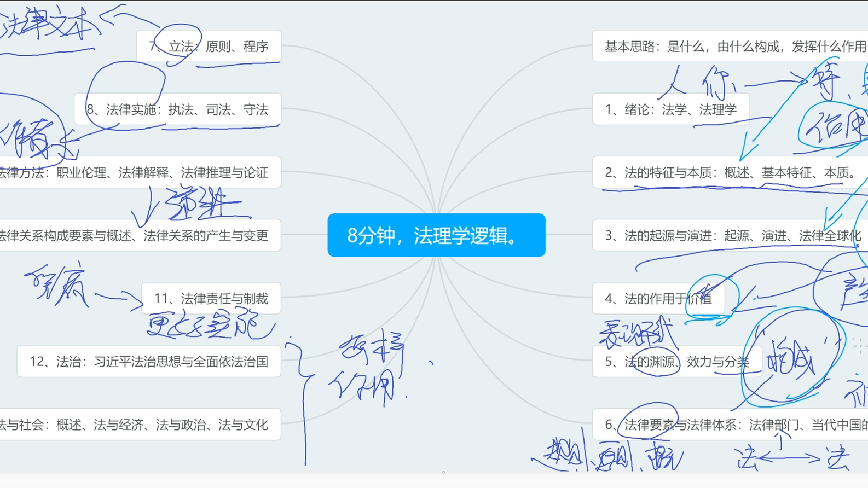The width and height of the screenshot is (868, 488).
Task: Select node '4、法的作用于价值'
Action: pyautogui.click(x=658, y=298)
